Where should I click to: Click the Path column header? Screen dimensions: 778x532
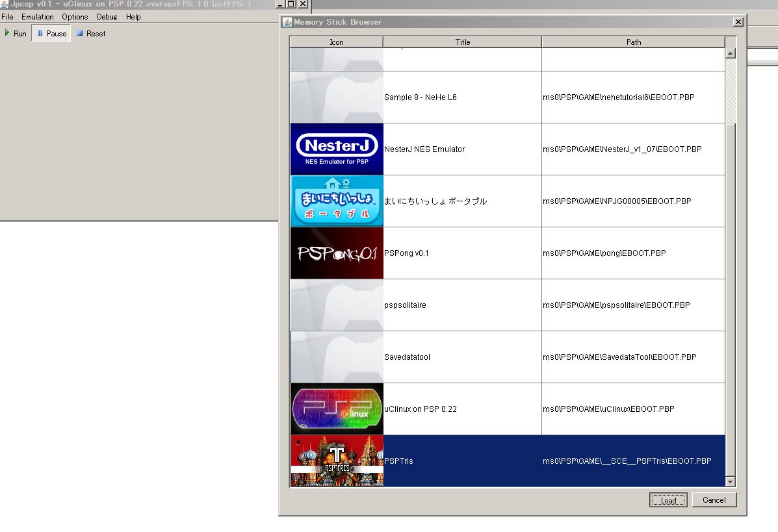pyautogui.click(x=634, y=42)
